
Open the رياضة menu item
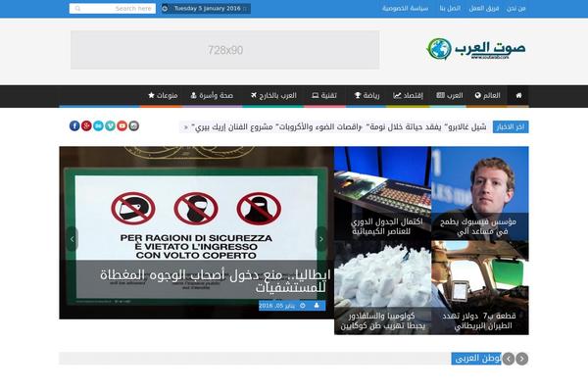pos(367,96)
